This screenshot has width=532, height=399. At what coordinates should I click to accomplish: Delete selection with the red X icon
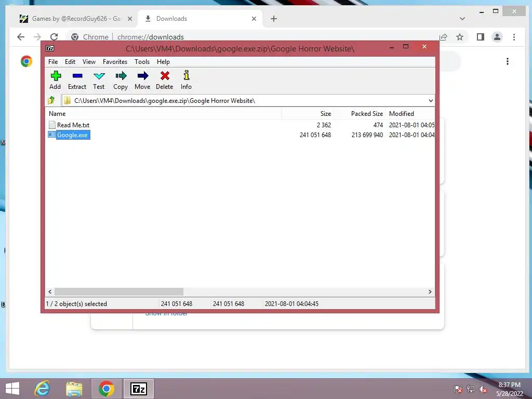(165, 76)
